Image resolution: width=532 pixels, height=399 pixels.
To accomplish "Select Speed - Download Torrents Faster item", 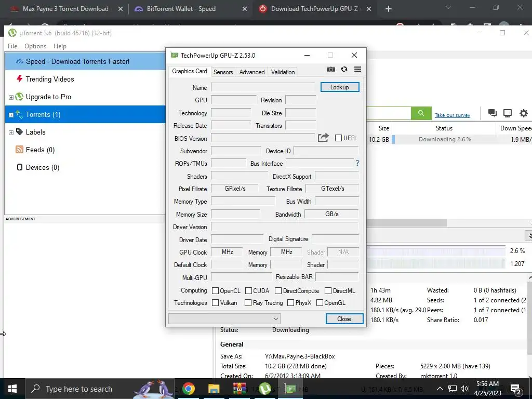I will point(85,61).
